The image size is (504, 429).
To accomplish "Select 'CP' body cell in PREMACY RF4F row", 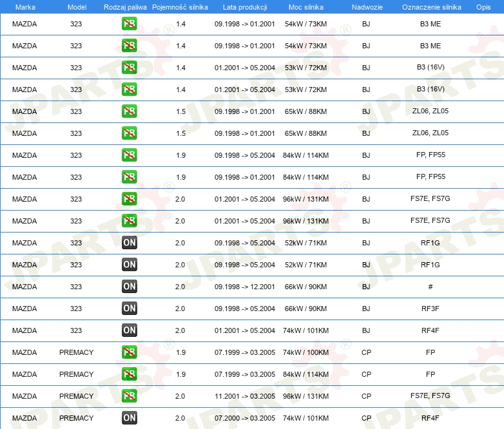I will click(x=366, y=418).
